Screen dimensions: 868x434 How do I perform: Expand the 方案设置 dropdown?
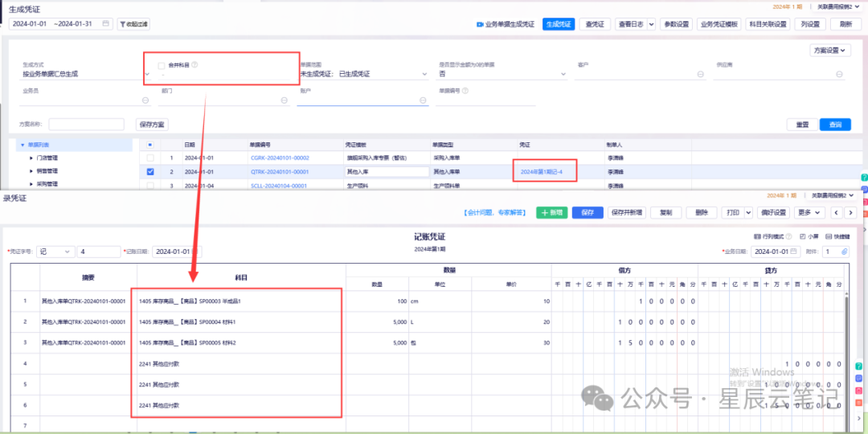click(829, 51)
